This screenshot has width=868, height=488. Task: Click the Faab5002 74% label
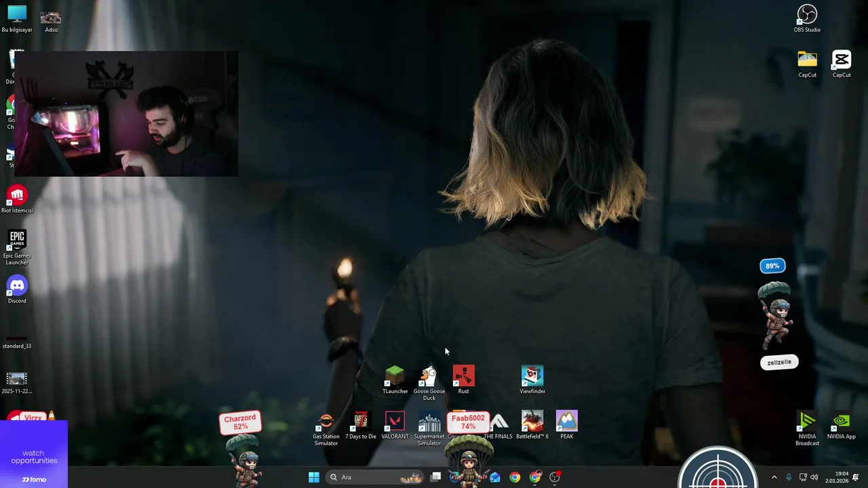coord(468,422)
